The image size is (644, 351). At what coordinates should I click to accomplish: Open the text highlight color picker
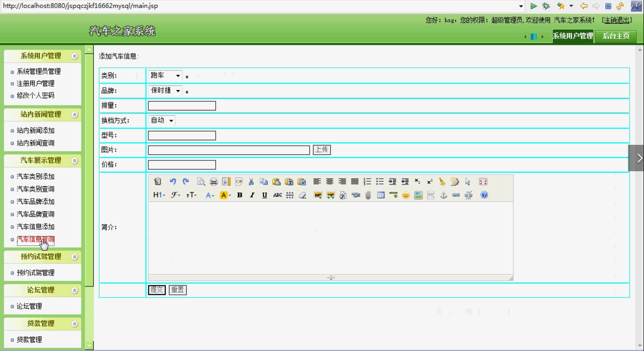click(x=226, y=195)
